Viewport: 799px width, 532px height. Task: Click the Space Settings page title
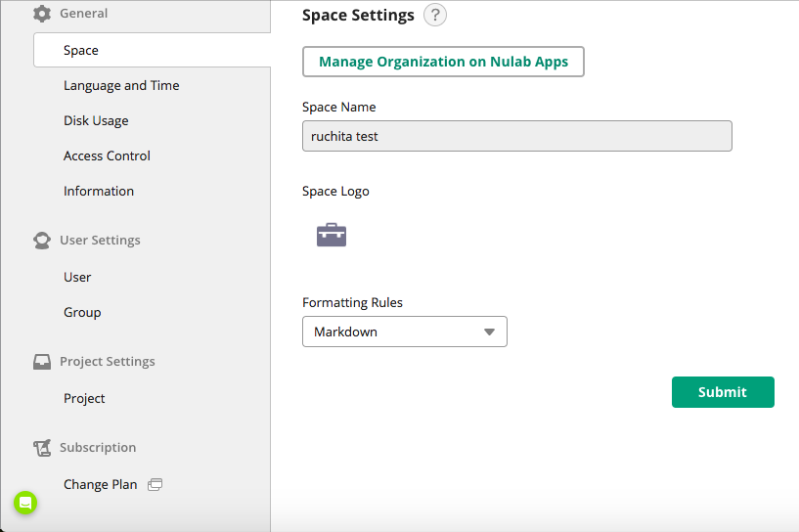(x=358, y=16)
